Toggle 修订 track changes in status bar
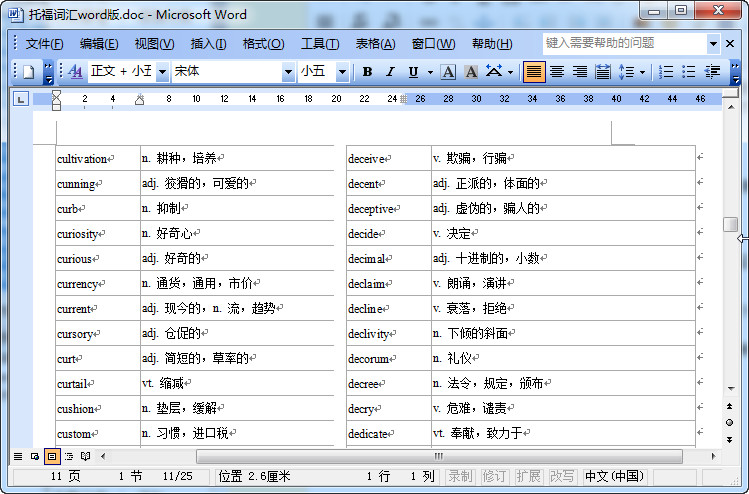Screen dimensions: 749x494 (x=493, y=476)
